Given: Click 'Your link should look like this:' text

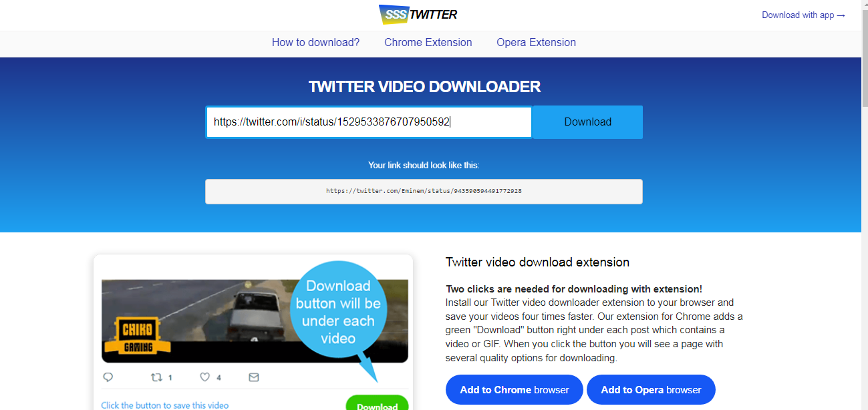Looking at the screenshot, I should click(x=424, y=165).
